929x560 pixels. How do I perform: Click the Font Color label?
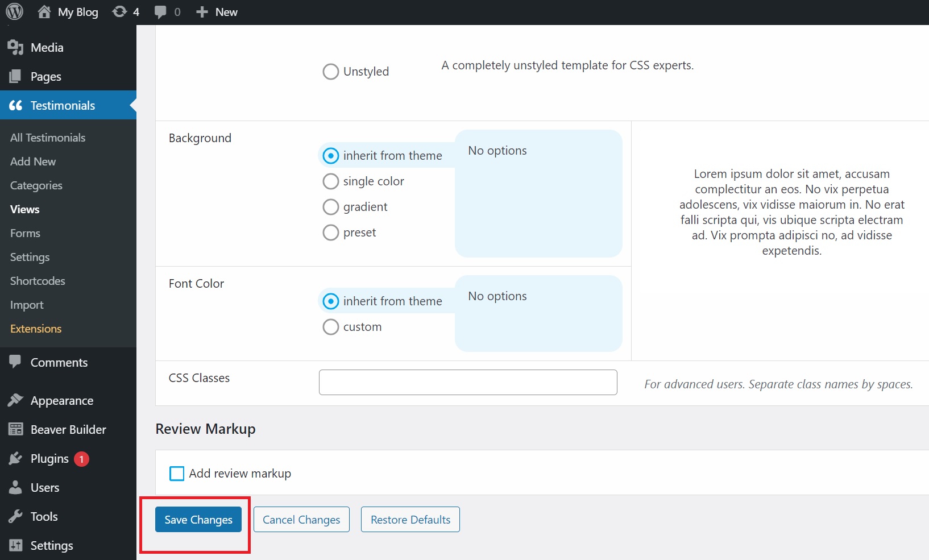(x=196, y=284)
